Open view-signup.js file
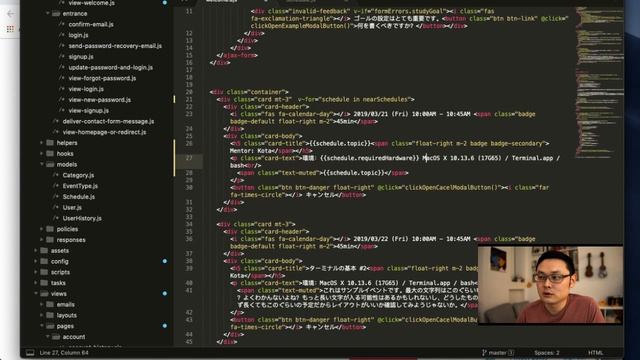Viewport: 640px width, 360px height. tap(89, 111)
